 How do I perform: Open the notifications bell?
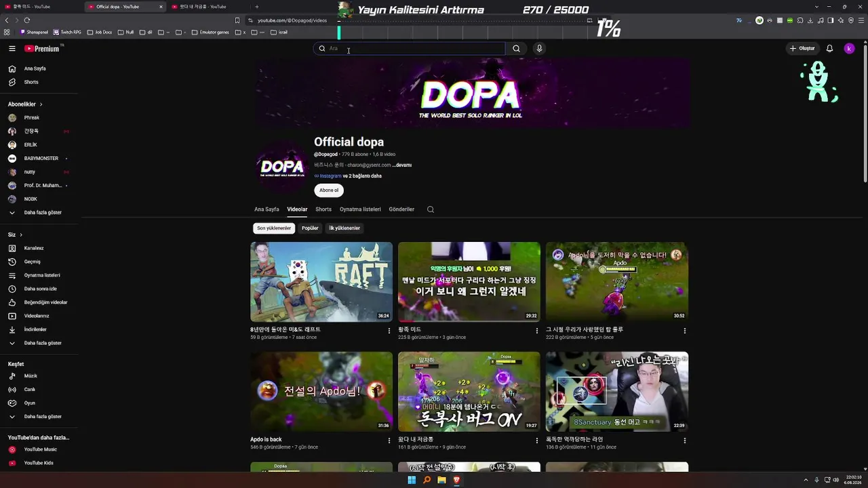tap(829, 48)
